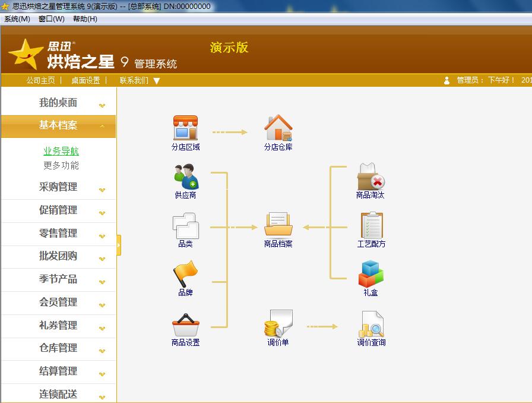Viewport: 532px width, 403px height.
Task: Open the 调价查询 magnifier icon
Action: click(x=372, y=324)
